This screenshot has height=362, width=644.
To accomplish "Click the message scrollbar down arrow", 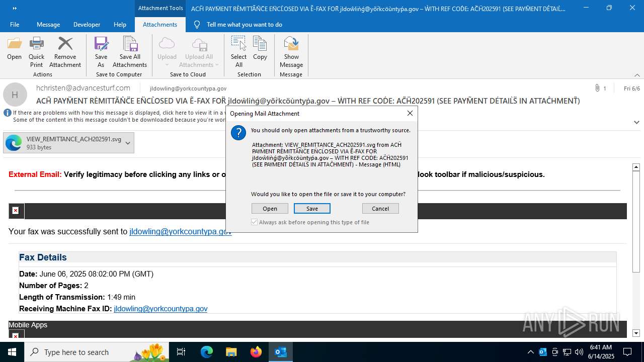I will pos(636,333).
